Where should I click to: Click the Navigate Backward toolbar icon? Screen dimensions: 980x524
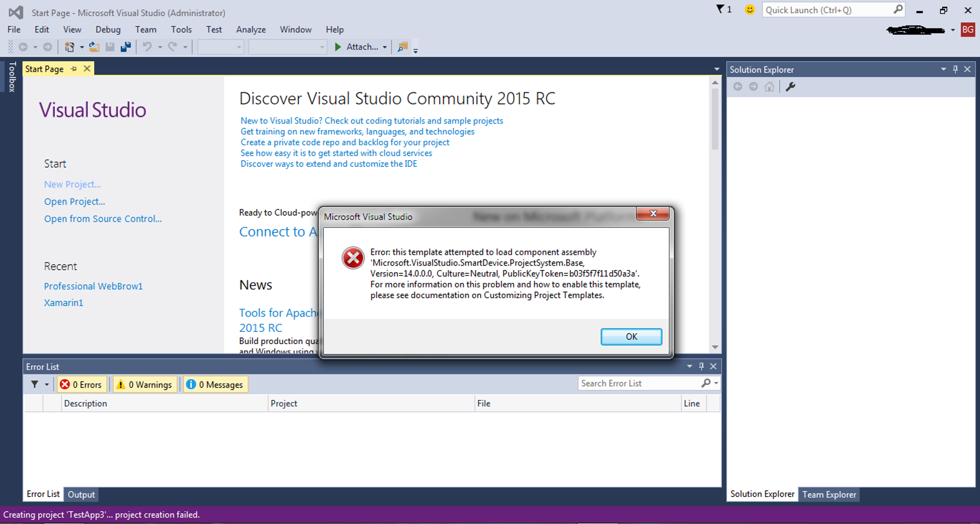click(x=23, y=47)
